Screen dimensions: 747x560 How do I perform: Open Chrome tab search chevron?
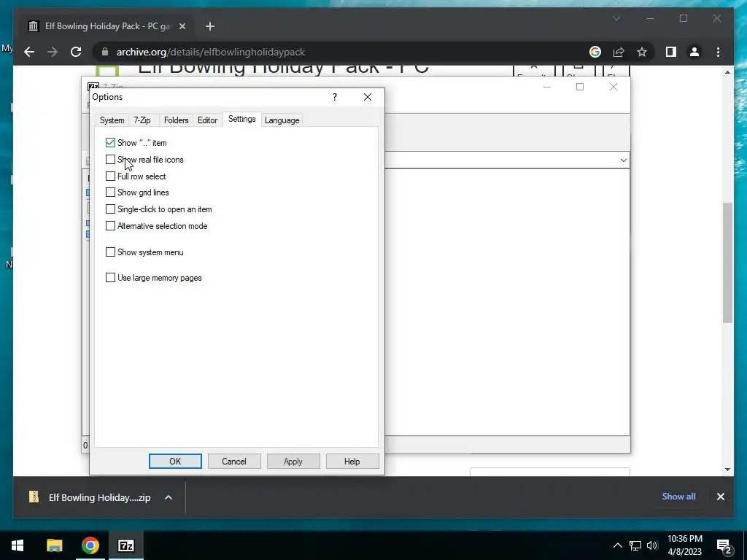click(616, 18)
